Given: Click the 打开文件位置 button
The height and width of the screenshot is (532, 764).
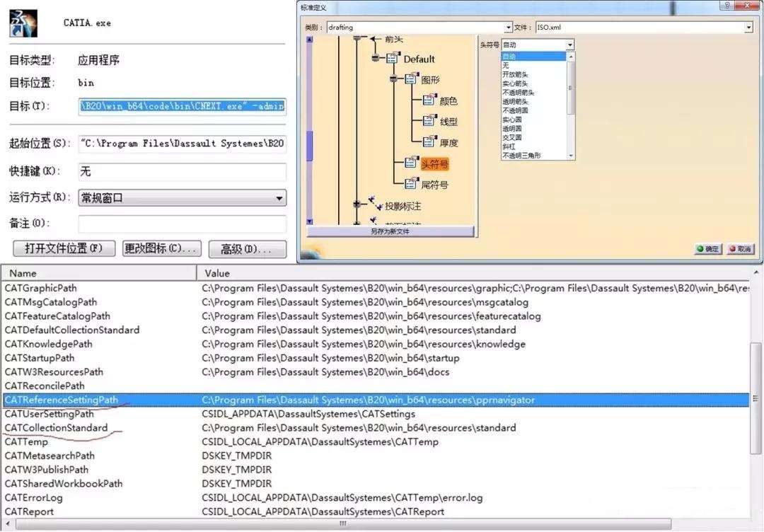Looking at the screenshot, I should tap(64, 249).
